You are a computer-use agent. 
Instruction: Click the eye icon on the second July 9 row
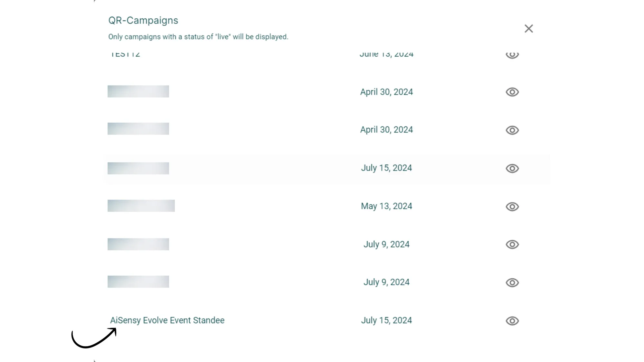point(512,282)
